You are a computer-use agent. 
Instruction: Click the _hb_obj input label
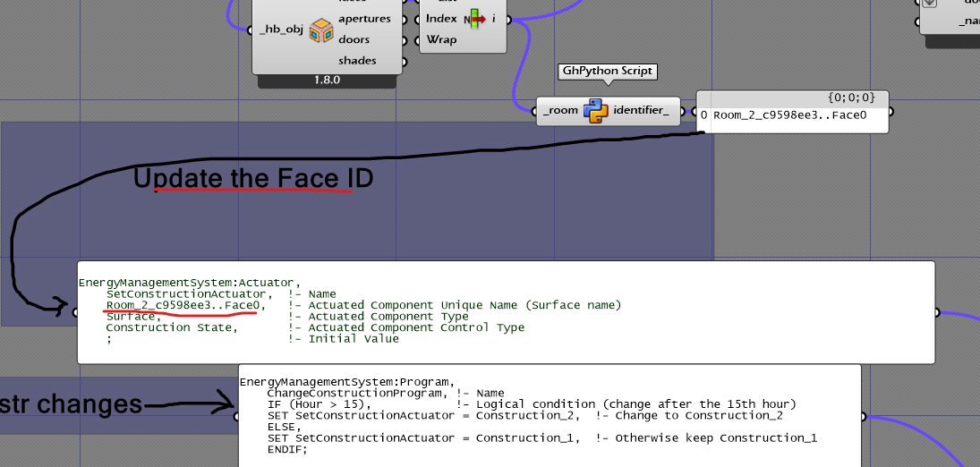pyautogui.click(x=281, y=30)
